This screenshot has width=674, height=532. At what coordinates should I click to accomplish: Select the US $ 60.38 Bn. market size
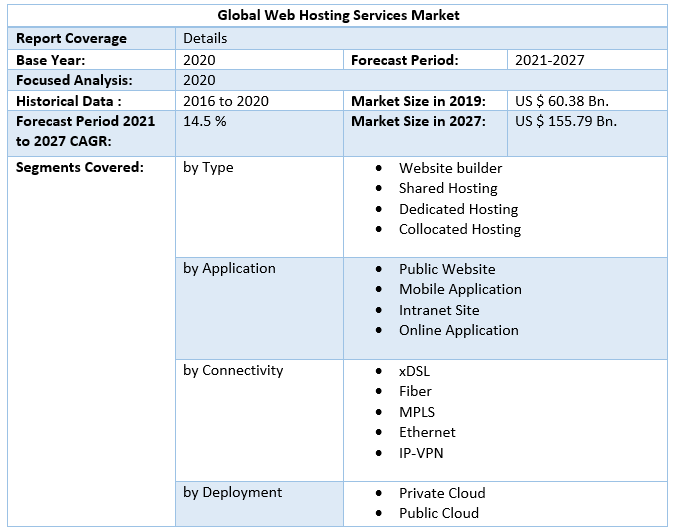point(562,101)
